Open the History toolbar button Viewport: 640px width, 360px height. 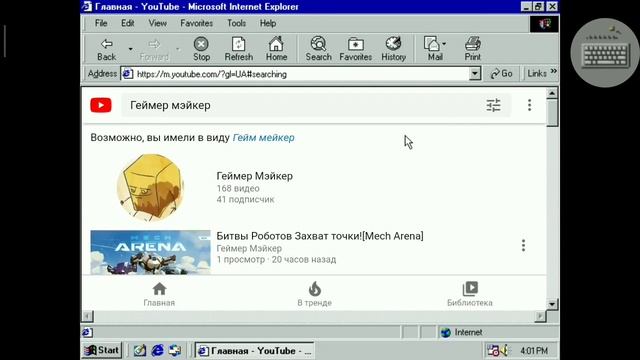click(393, 49)
